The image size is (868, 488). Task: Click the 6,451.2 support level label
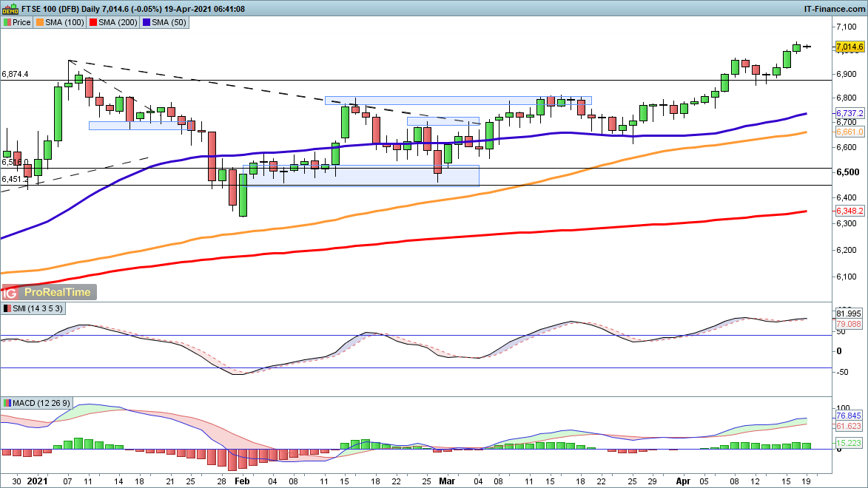(x=16, y=179)
